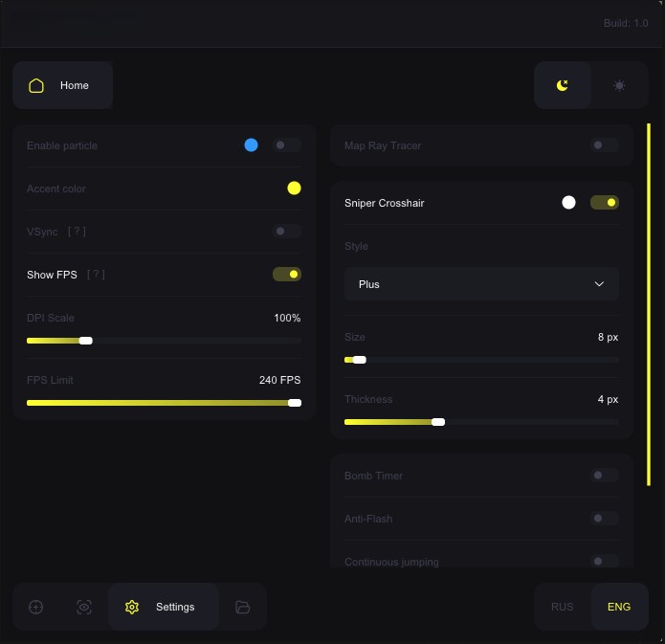Image resolution: width=665 pixels, height=644 pixels.
Task: Disable the Sniper Crosshair toggle
Action: [605, 203]
